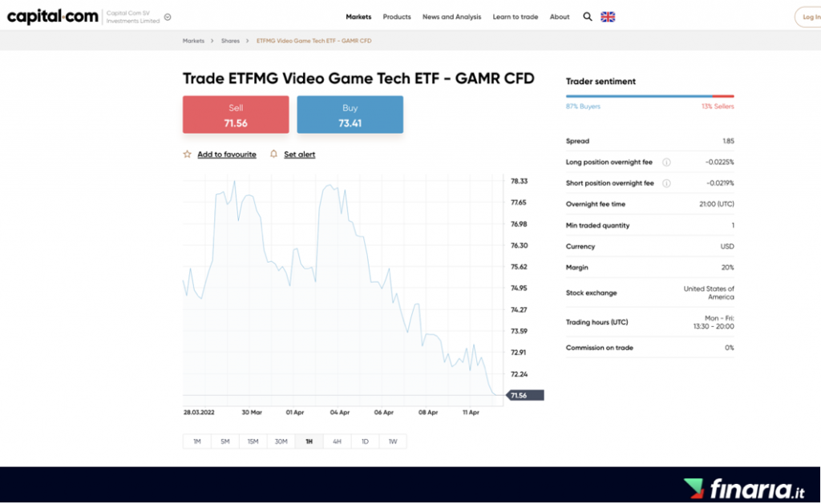Click the Sell 71.56 button
The image size is (821, 504).
(x=236, y=115)
